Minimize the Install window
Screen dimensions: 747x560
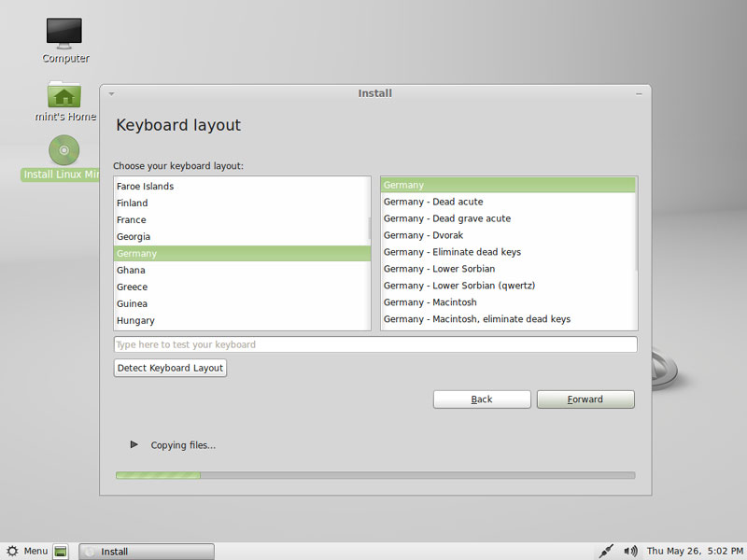[639, 94]
